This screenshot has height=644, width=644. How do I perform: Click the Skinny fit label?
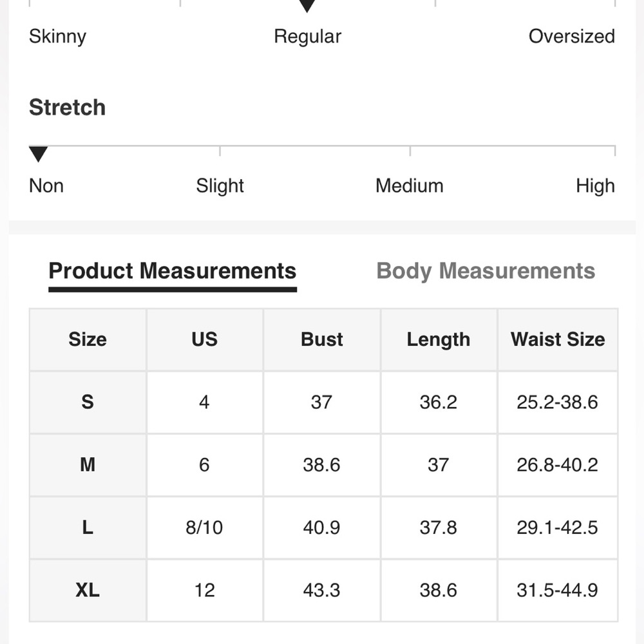57,37
